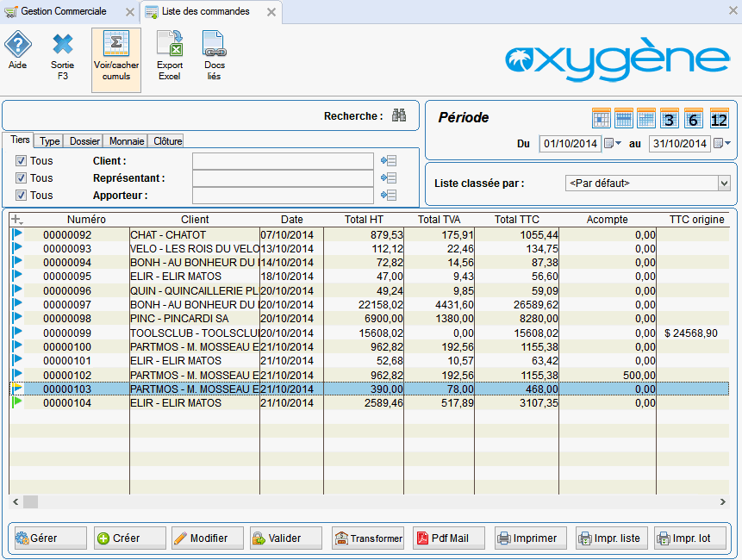
Task: Uncheck the Tous checkbox for Client
Action: pos(21,161)
